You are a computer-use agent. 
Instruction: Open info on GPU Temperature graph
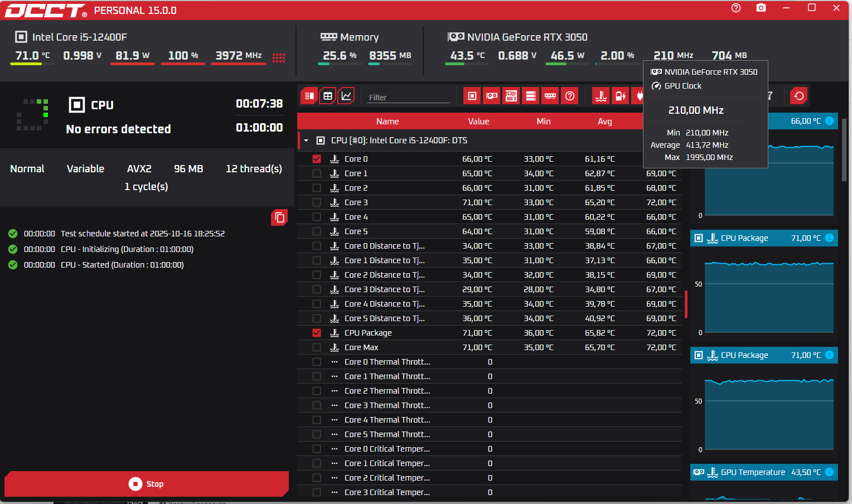[x=829, y=472]
